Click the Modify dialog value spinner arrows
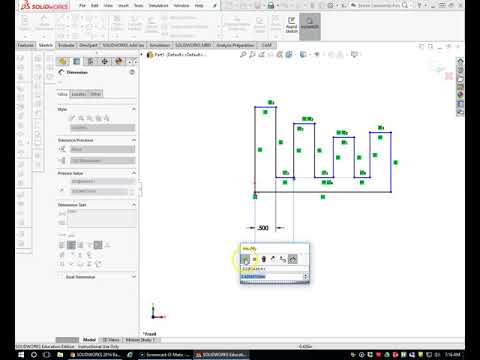480x360 pixels. click(306, 276)
